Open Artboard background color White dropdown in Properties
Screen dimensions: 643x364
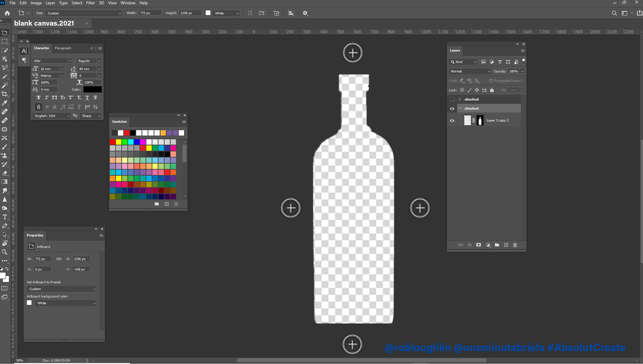coord(66,303)
